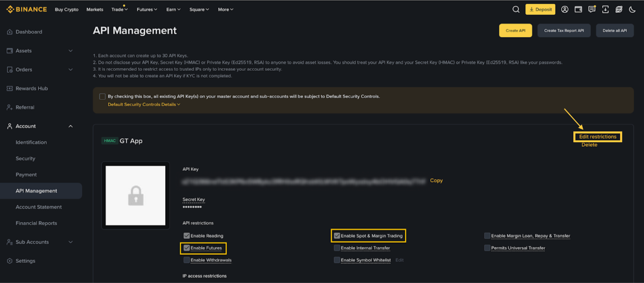Open the user profile icon

pyautogui.click(x=565, y=9)
